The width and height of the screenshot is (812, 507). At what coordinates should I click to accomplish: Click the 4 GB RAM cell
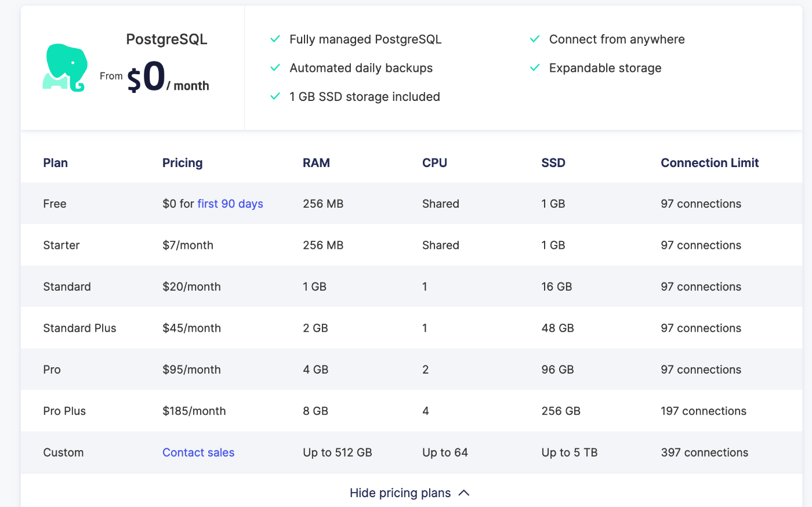pyautogui.click(x=316, y=370)
